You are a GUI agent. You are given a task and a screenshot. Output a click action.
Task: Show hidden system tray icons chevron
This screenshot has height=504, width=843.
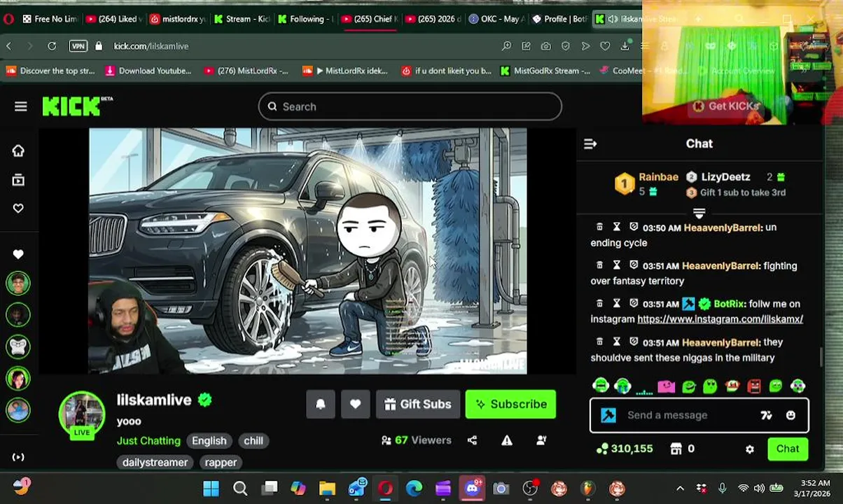679,488
